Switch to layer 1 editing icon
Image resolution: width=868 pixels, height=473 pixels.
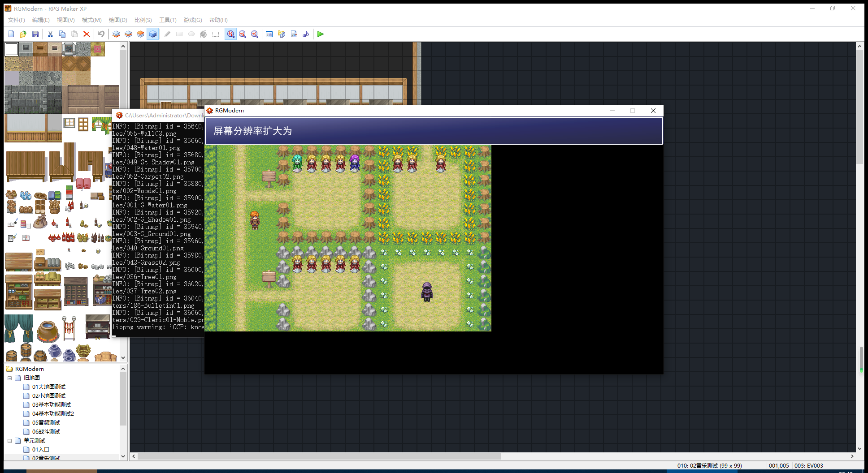click(116, 34)
